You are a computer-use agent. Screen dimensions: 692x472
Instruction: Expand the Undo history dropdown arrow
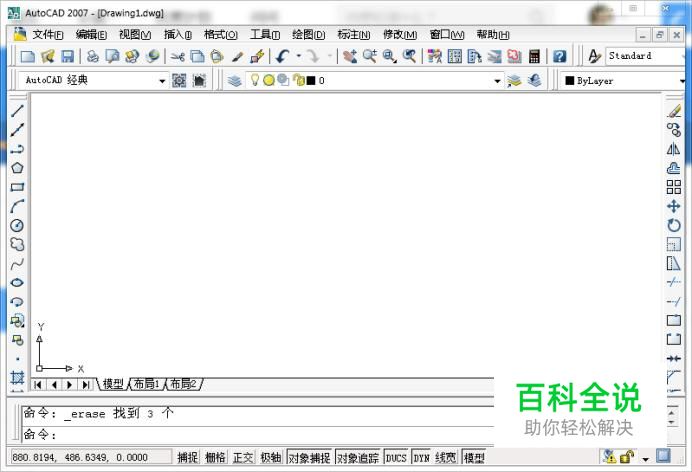299,56
